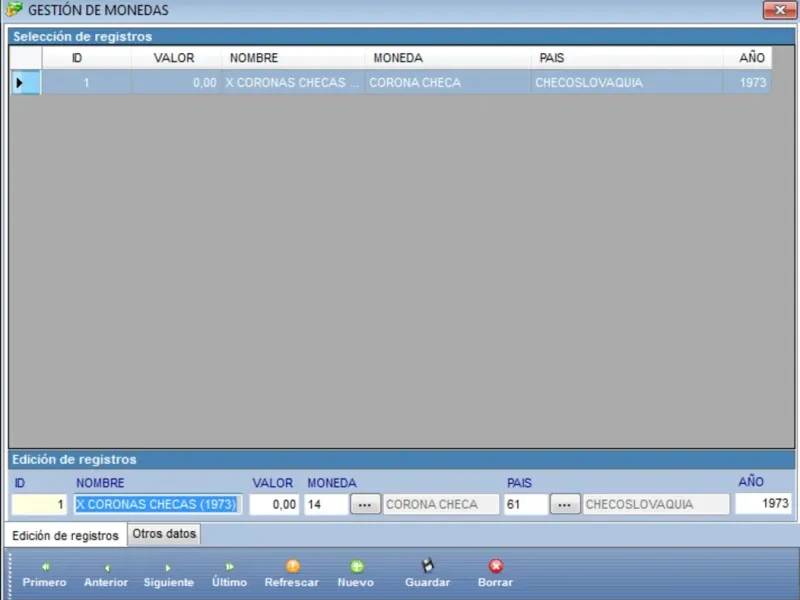Click the read-only CHECOSLOVAQUIA field
Image resolution: width=800 pixels, height=600 pixels.
tap(656, 504)
